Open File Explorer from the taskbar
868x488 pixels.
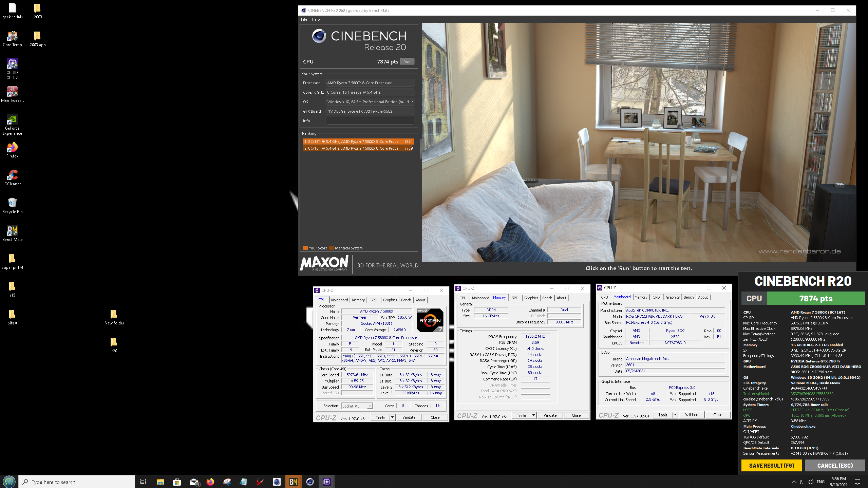coord(160,482)
